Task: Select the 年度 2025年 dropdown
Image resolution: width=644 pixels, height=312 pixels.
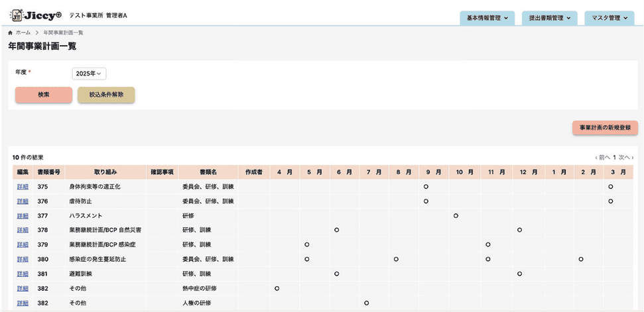Action: [89, 74]
